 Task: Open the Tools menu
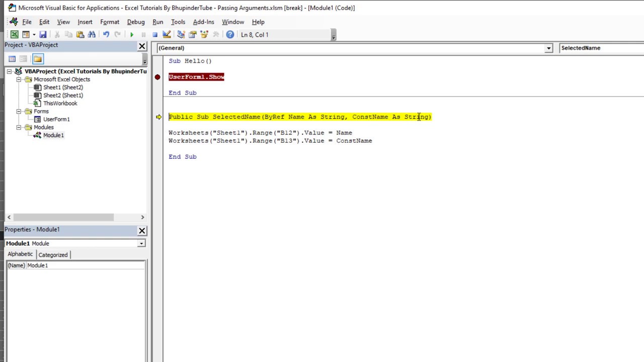[178, 22]
